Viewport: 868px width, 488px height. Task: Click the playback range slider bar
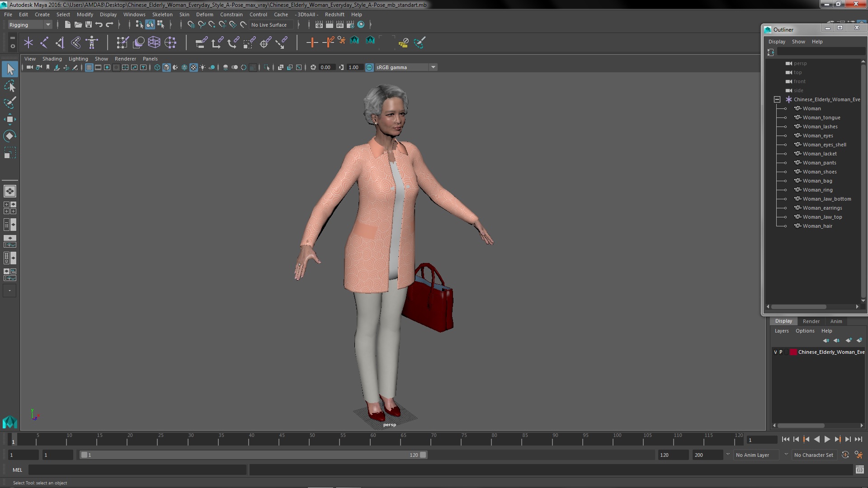(253, 455)
